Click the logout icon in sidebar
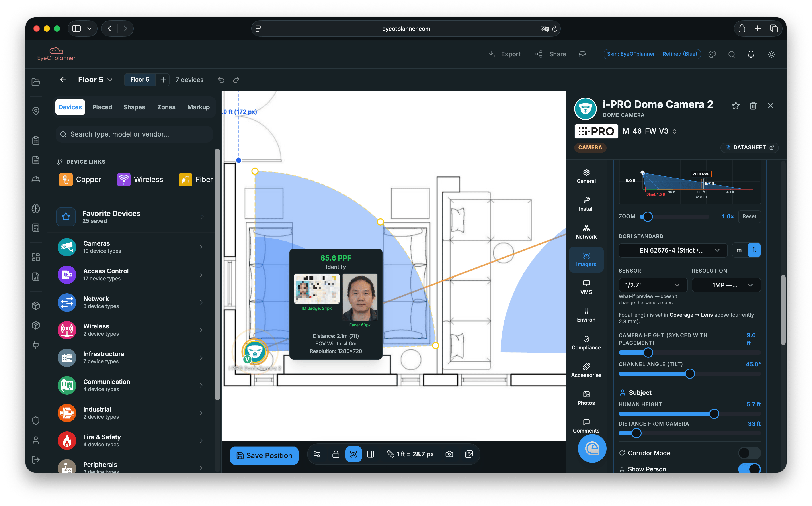Screen dimensions: 812x506 coord(36,460)
